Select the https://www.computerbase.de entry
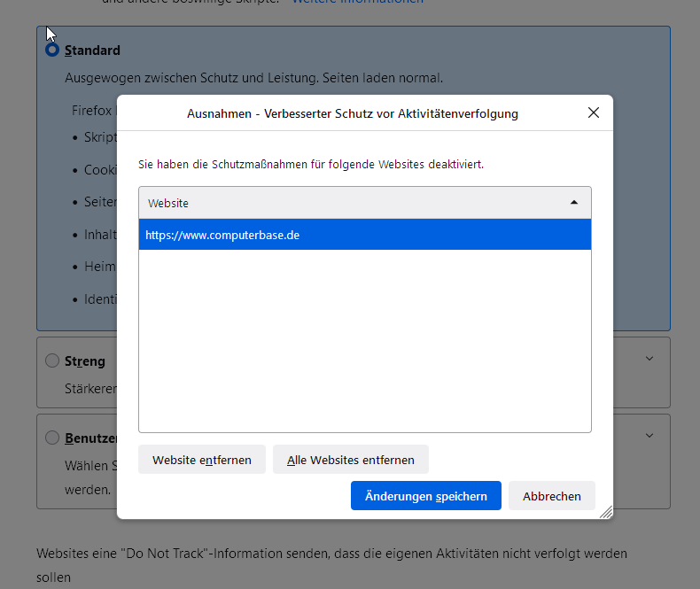The image size is (700, 589). coord(365,235)
